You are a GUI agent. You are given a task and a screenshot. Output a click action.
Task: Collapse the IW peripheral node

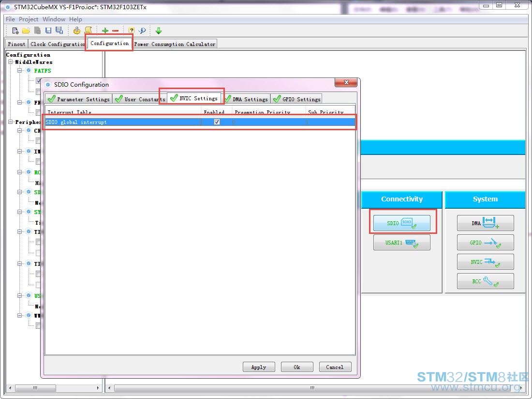point(20,151)
